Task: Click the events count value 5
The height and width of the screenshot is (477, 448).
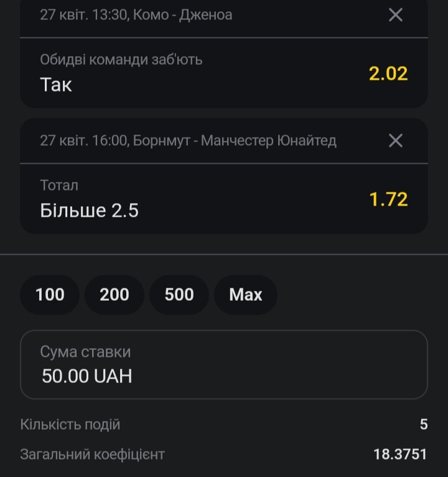Action: 424,424
